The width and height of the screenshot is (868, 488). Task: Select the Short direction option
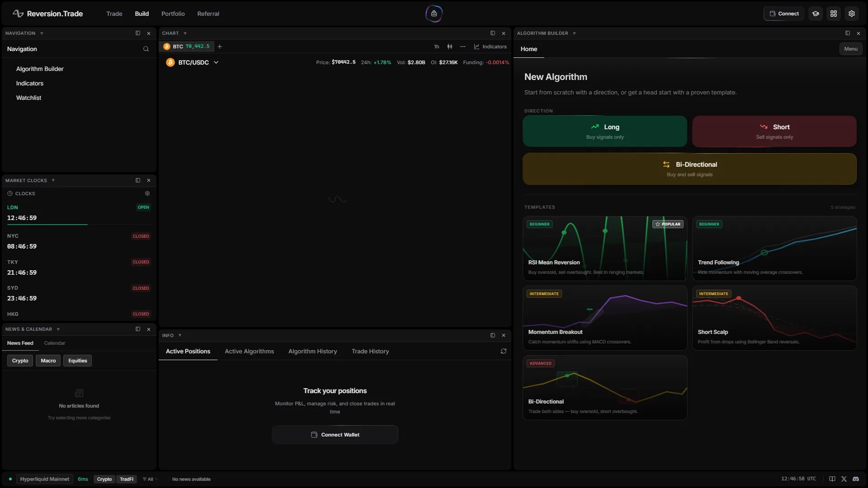(x=774, y=131)
